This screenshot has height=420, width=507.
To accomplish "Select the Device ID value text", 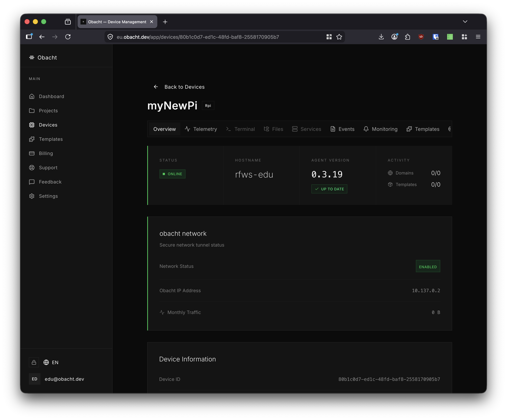I will [x=389, y=379].
